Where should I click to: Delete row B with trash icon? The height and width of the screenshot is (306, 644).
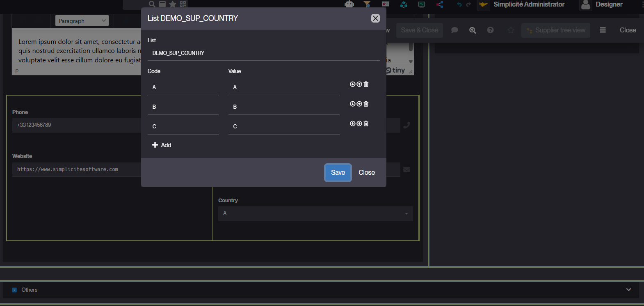pos(366,104)
